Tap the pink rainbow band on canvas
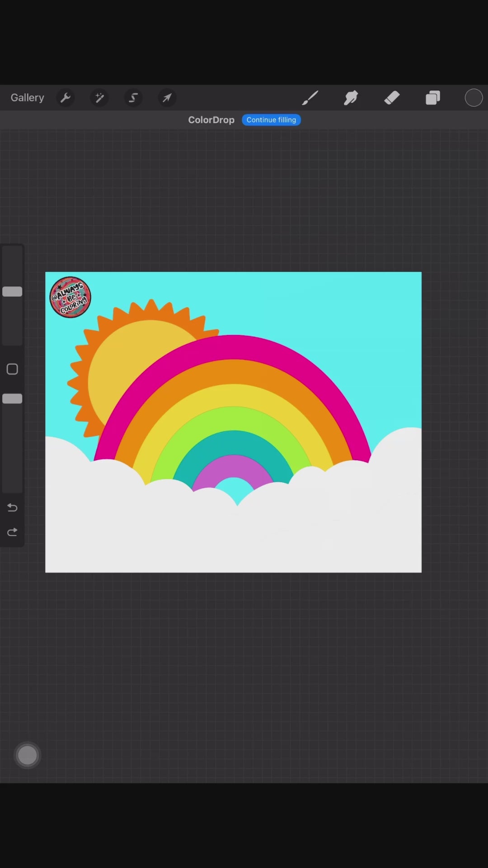 [234, 347]
